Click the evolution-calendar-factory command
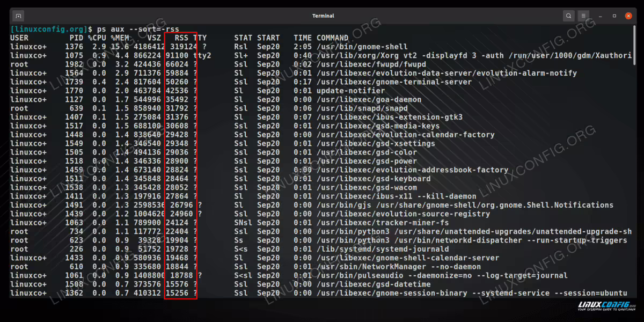The height and width of the screenshot is (322, 644). click(x=406, y=135)
